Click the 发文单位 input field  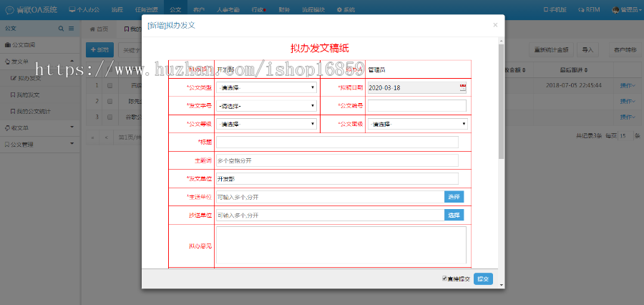click(337, 178)
